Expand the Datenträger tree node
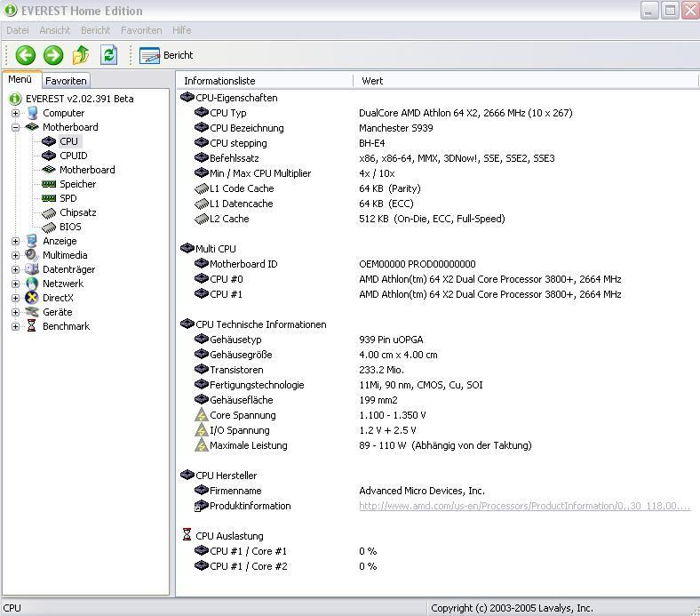The height and width of the screenshot is (616, 700). point(16,270)
